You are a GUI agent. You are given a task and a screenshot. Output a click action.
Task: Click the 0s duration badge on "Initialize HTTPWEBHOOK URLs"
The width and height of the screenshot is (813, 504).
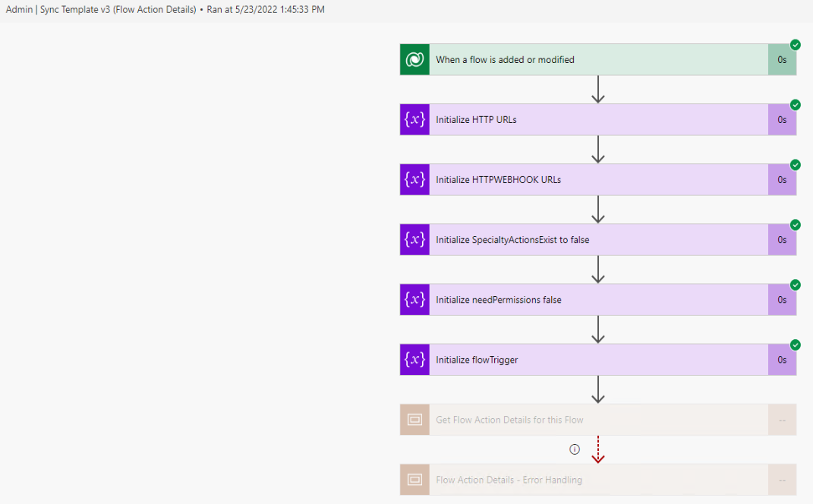[782, 179]
